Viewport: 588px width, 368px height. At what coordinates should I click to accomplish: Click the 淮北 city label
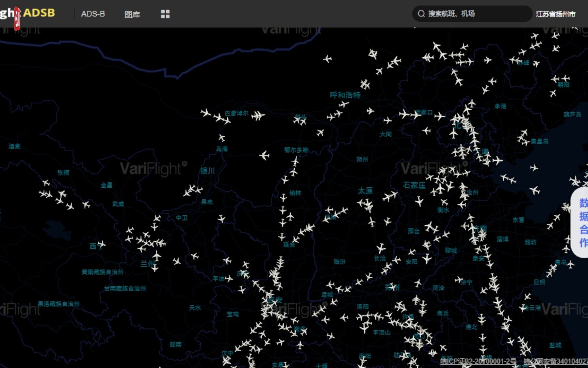pyautogui.click(x=471, y=327)
